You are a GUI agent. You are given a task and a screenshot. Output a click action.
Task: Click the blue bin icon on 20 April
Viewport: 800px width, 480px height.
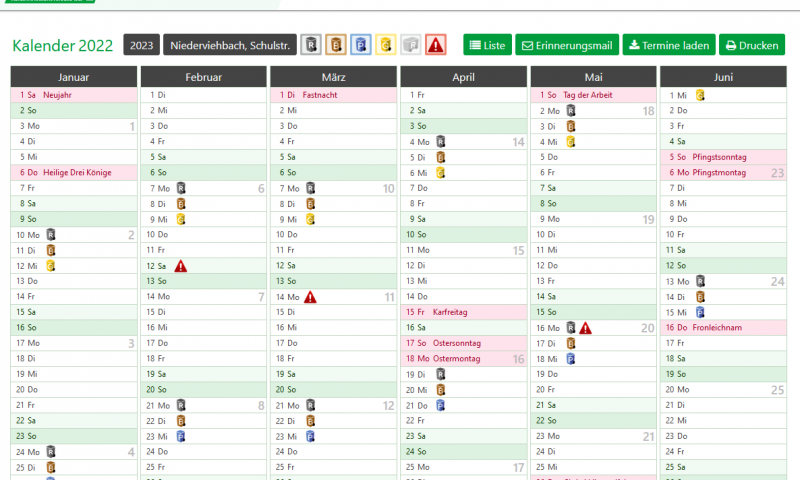(x=440, y=405)
